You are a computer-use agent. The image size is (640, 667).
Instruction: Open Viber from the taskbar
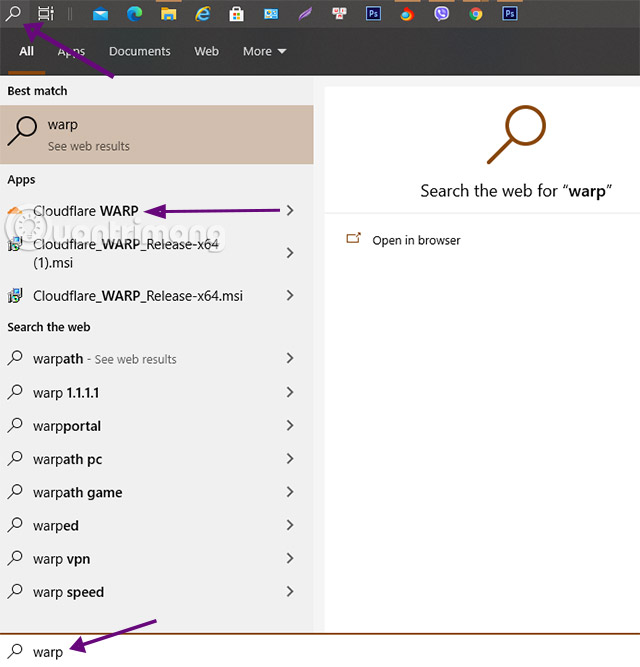[441, 14]
